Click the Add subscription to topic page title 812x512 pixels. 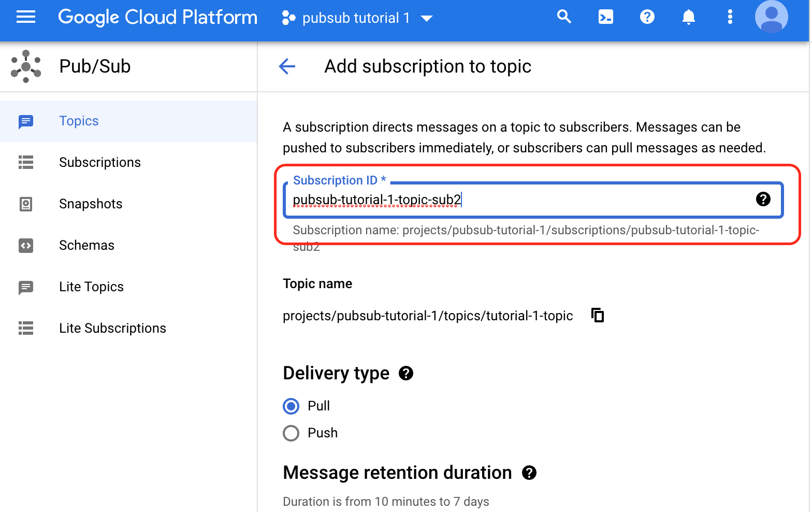click(x=428, y=66)
